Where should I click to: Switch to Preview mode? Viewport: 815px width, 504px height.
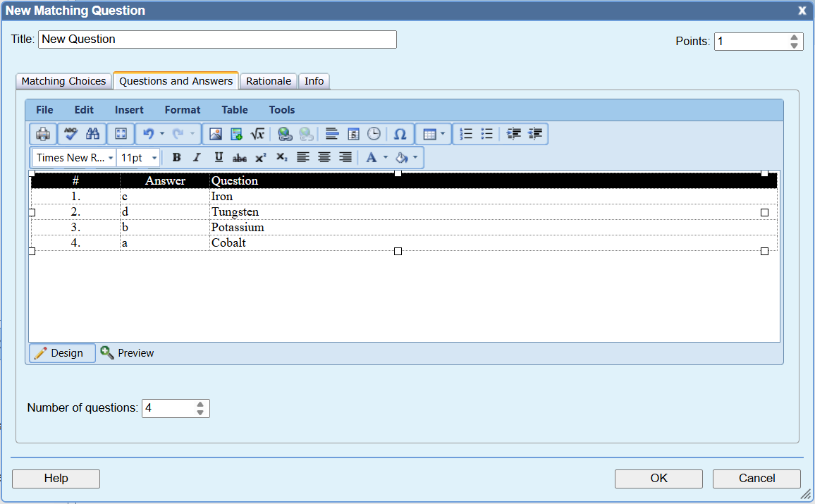[x=127, y=352]
